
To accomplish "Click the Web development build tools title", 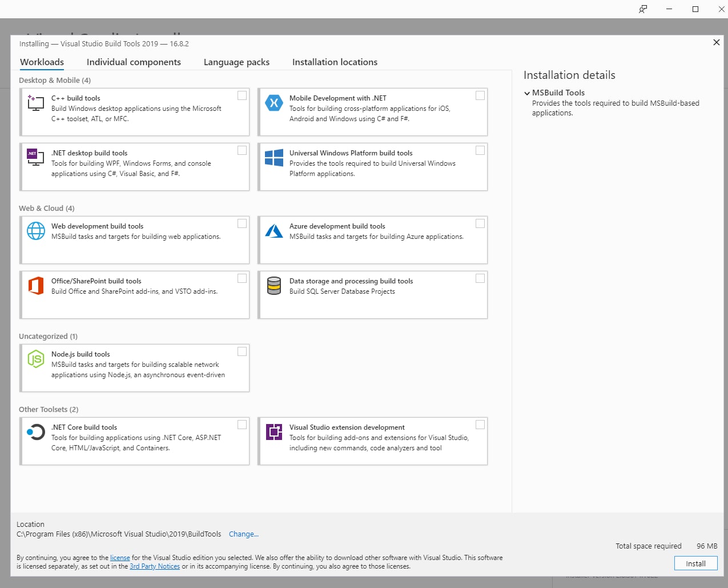I will tap(97, 226).
